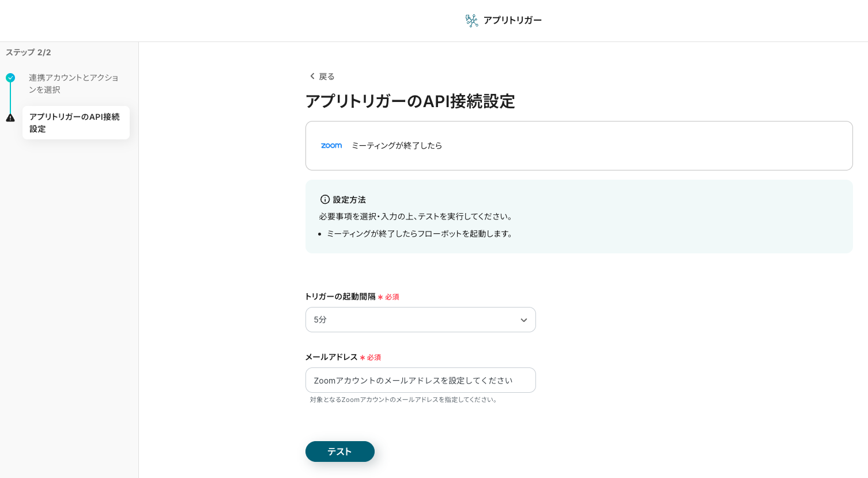868x478 pixels.
Task: Click the info icon beside 設定方法
Action: pos(325,199)
